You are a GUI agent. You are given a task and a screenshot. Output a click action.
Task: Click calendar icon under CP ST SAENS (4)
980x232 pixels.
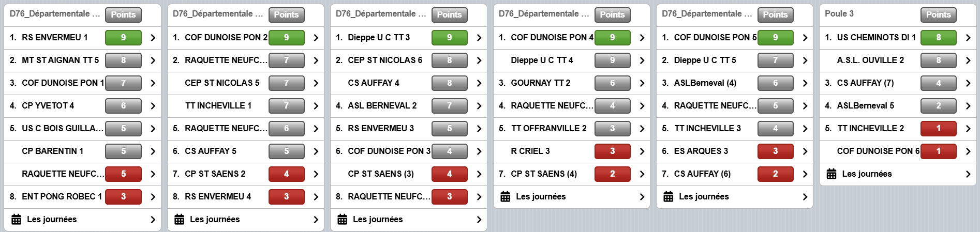tap(506, 197)
